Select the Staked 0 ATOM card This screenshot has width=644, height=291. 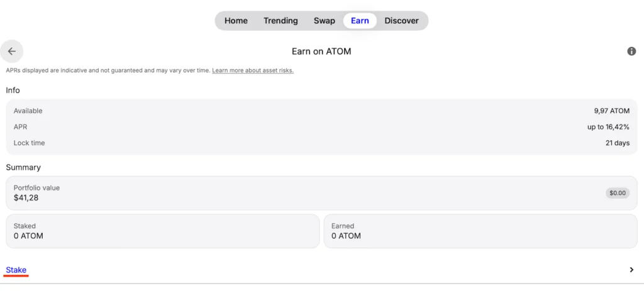[162, 231]
